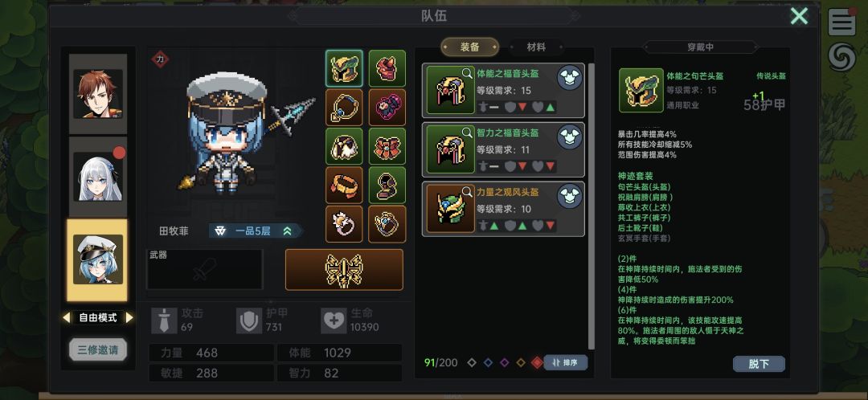Open the 排序 sort options

point(565,363)
